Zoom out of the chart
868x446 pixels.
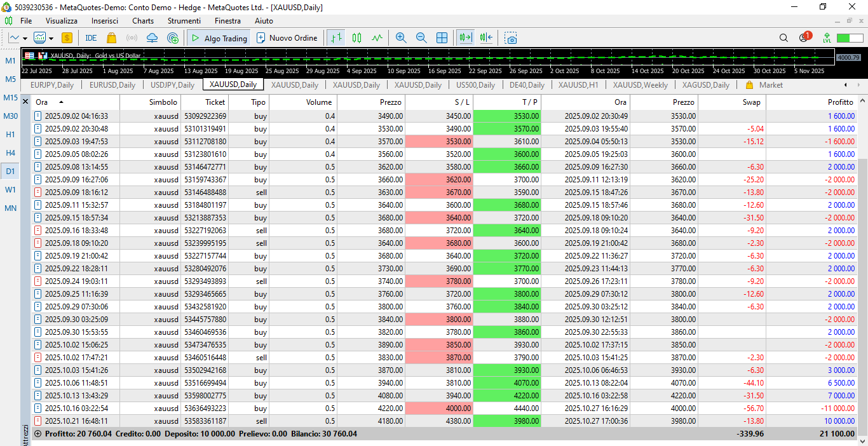pos(421,38)
